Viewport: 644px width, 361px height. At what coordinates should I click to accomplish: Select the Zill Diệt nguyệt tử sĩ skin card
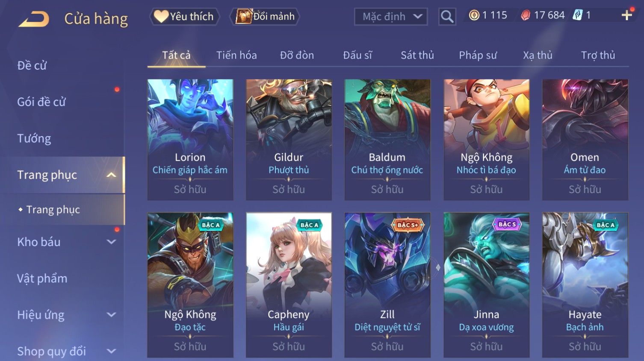[387, 285]
